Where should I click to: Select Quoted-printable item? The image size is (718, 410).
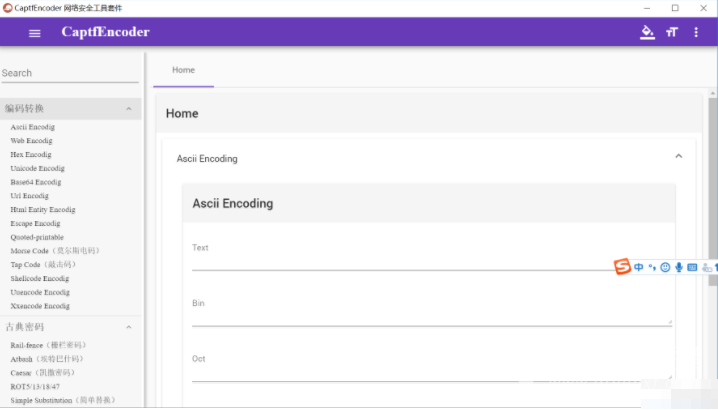coord(37,237)
